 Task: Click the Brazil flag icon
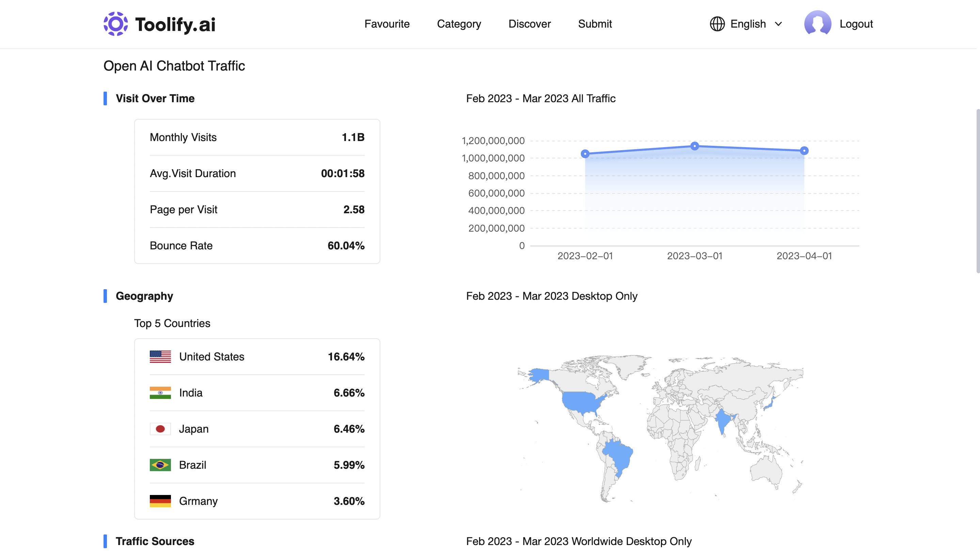[160, 465]
